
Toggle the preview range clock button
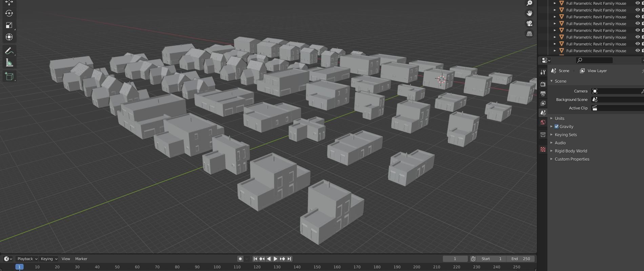tap(473, 259)
